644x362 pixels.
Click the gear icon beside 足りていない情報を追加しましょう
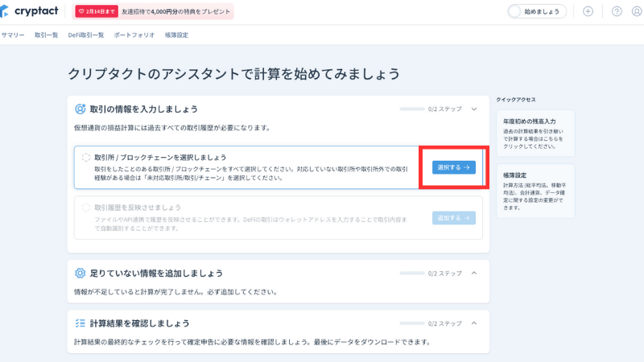(x=80, y=273)
